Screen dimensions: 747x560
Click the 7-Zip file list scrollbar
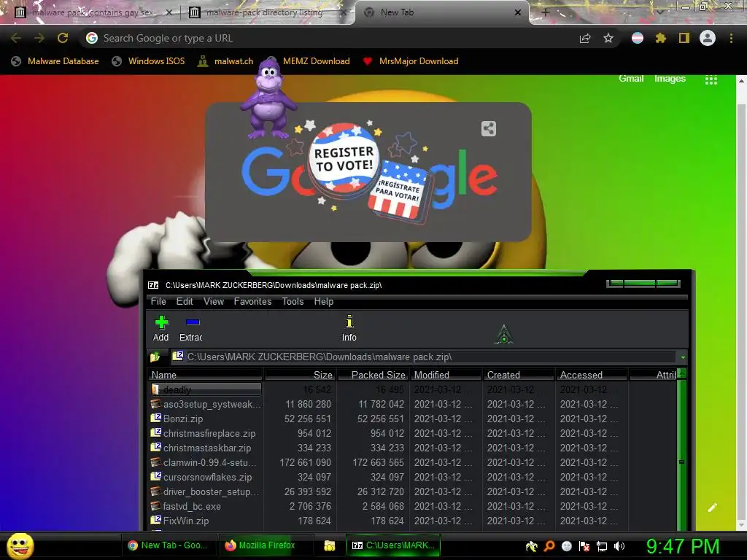[682, 450]
